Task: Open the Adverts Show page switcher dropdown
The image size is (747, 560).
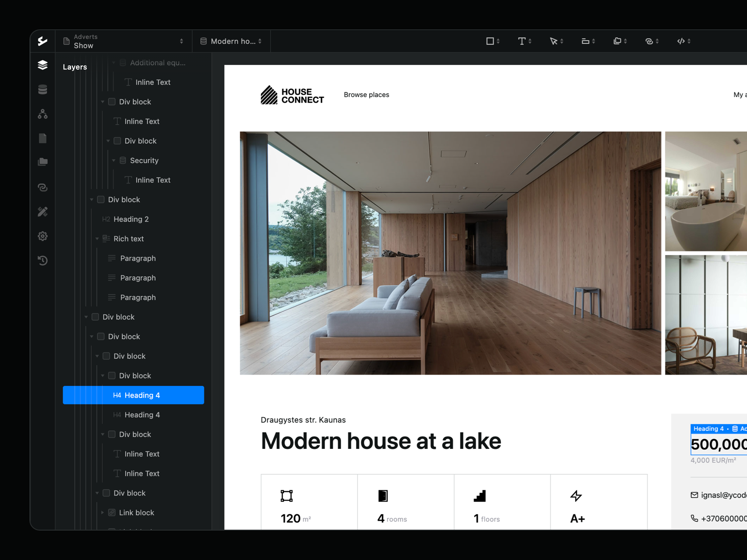Action: pos(124,41)
